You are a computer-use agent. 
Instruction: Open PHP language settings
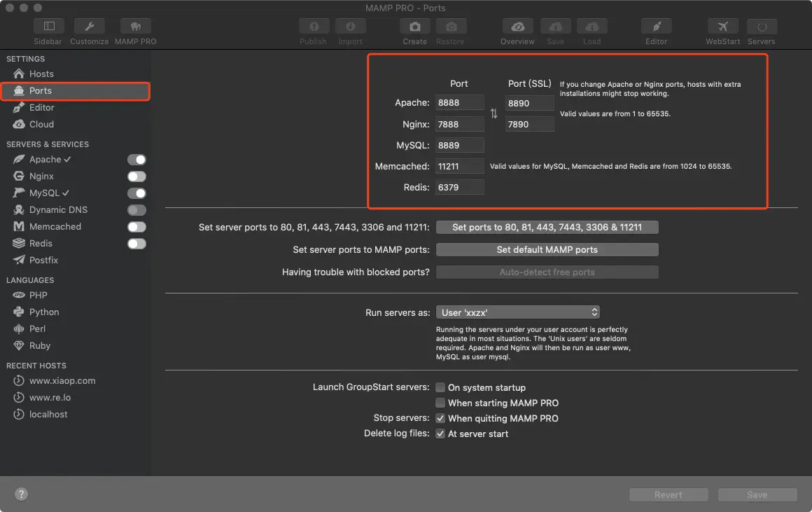click(38, 296)
